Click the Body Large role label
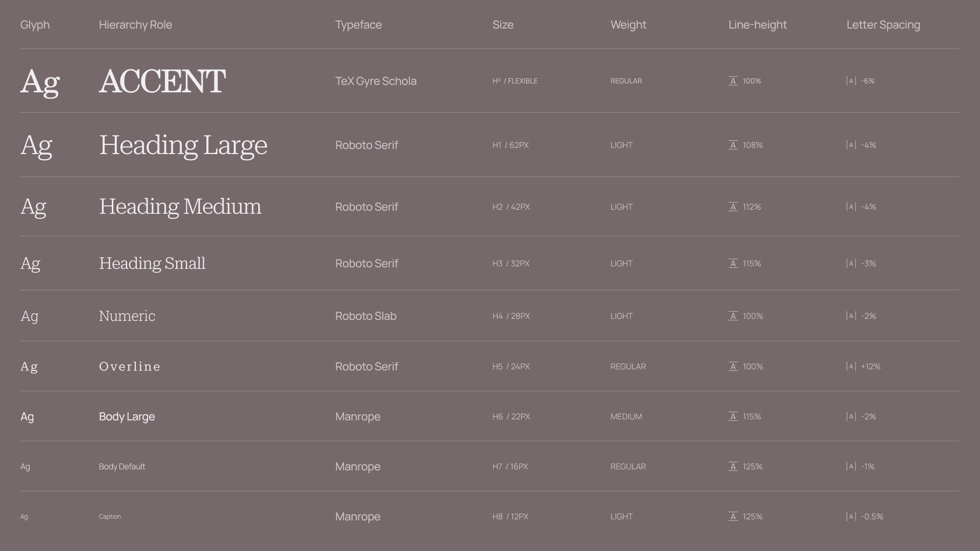Viewport: 980px width, 551px height. click(x=127, y=417)
